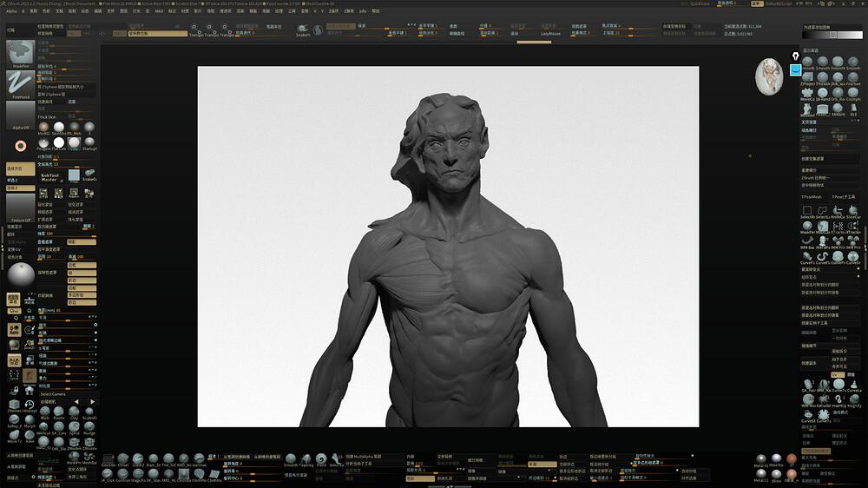Select the Nudge brush
Screen dimensions: 868x488
(89, 427)
